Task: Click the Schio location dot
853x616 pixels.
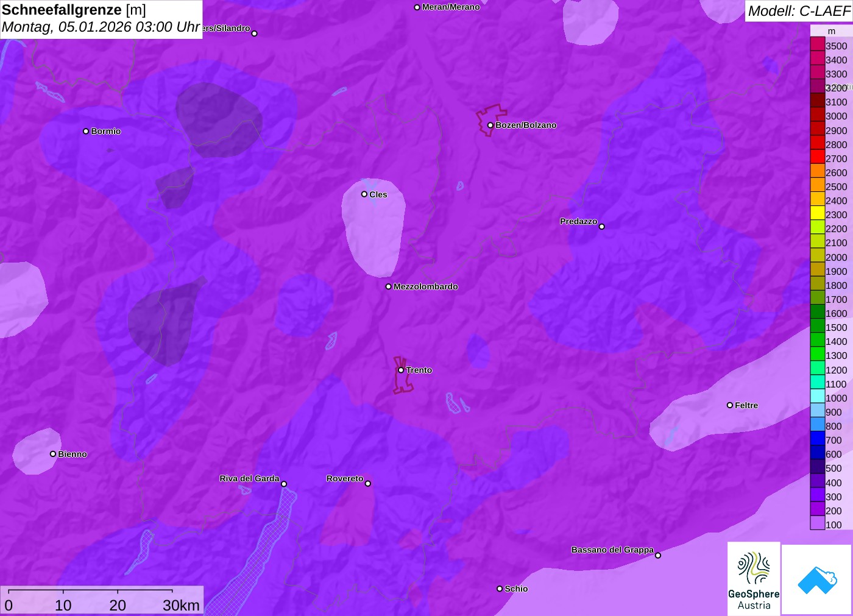Action: click(x=500, y=589)
